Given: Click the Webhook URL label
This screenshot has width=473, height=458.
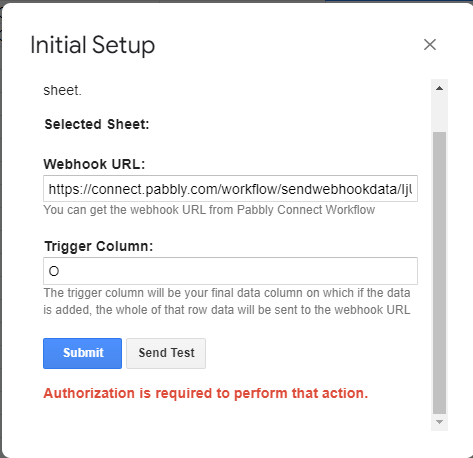Looking at the screenshot, I should pos(94,164).
